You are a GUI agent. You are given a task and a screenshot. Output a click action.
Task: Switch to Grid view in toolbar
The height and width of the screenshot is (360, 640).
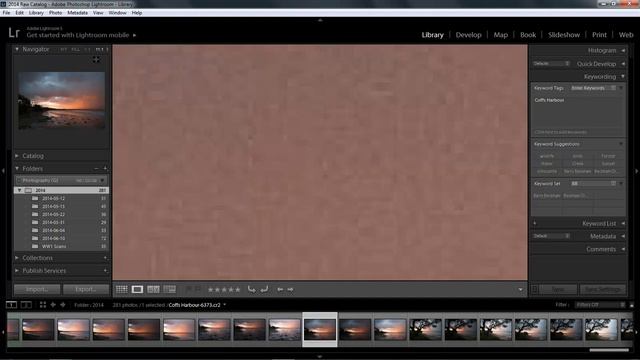point(122,289)
